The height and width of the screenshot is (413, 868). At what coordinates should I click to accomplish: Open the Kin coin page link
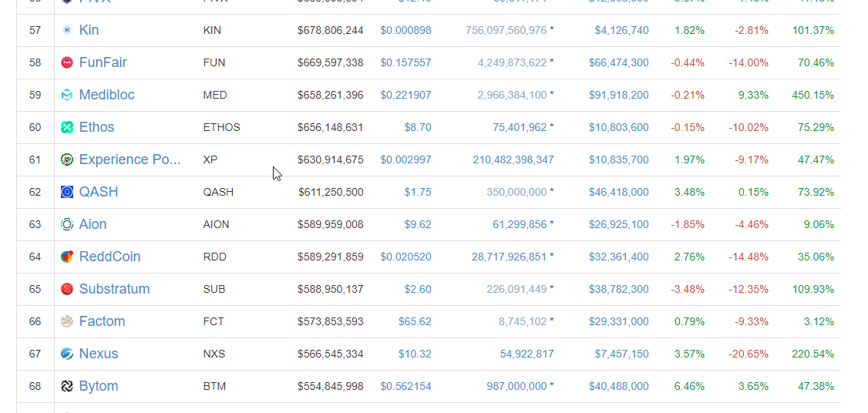tap(89, 30)
